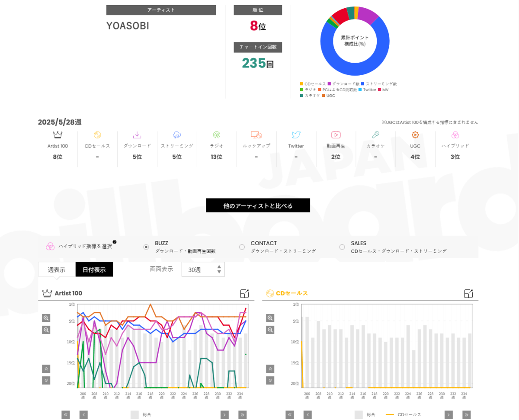Click the UGC 4位 rank value
Viewport: 519px width, 420px height.
pos(415,157)
